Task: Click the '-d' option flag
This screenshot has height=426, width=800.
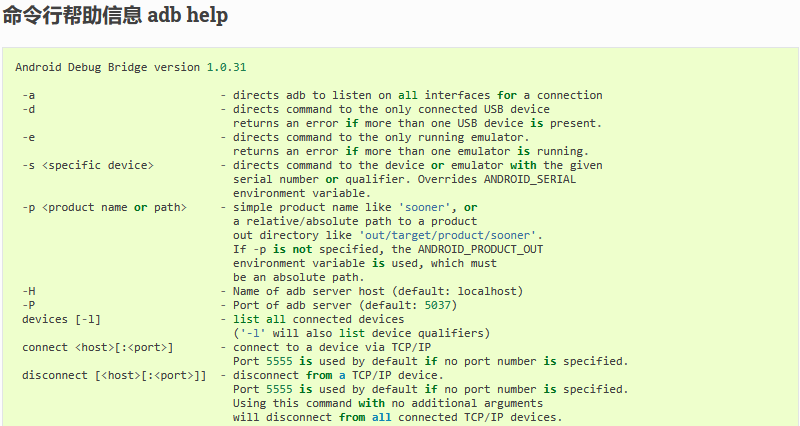Action: pos(29,109)
